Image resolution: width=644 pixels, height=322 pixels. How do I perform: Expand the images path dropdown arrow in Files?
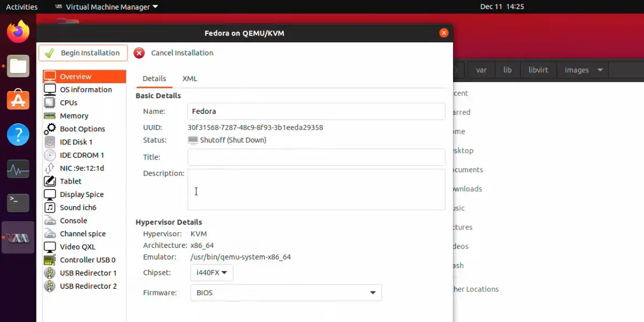[x=600, y=70]
